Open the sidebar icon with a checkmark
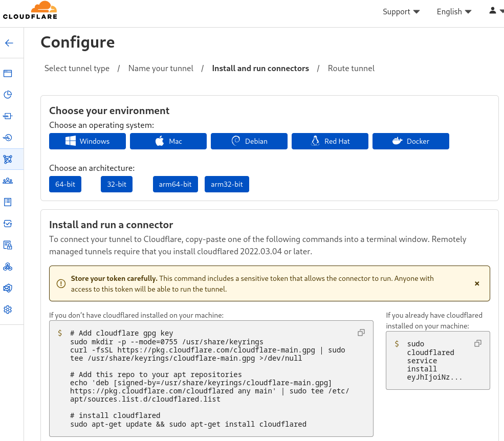This screenshot has width=504, height=441. [x=8, y=224]
